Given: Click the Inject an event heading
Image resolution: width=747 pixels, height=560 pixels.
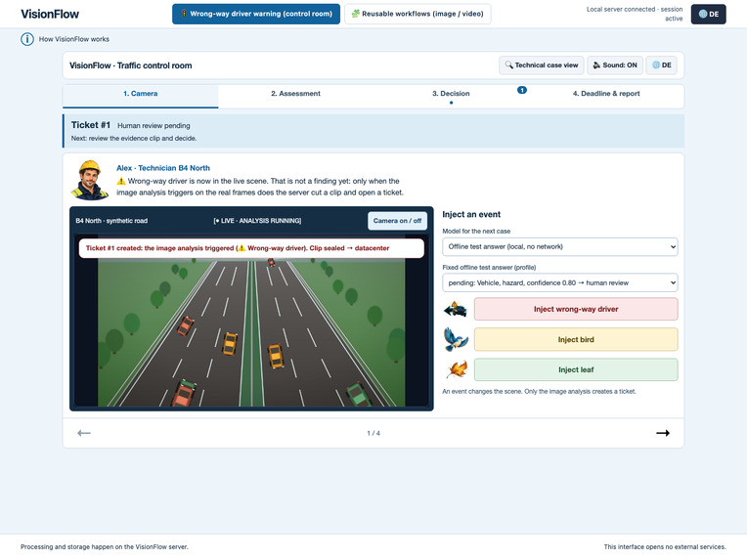Looking at the screenshot, I should tap(471, 214).
